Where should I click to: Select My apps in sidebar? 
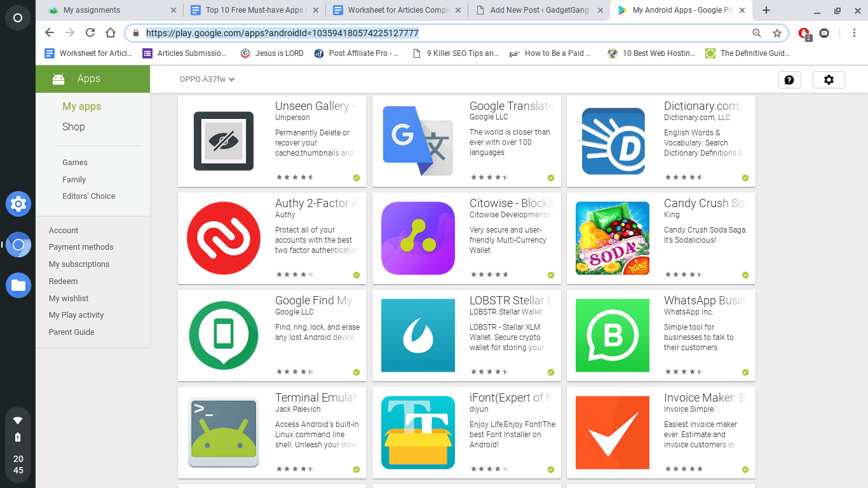82,106
